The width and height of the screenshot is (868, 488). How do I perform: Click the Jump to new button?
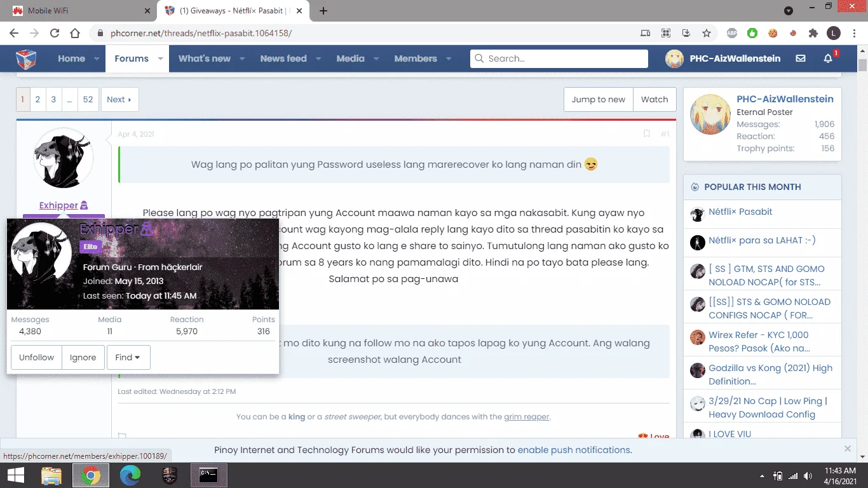click(x=599, y=100)
